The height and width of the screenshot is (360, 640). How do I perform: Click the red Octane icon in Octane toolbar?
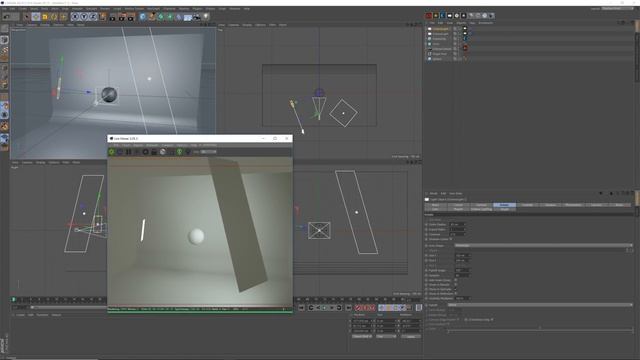click(x=428, y=16)
